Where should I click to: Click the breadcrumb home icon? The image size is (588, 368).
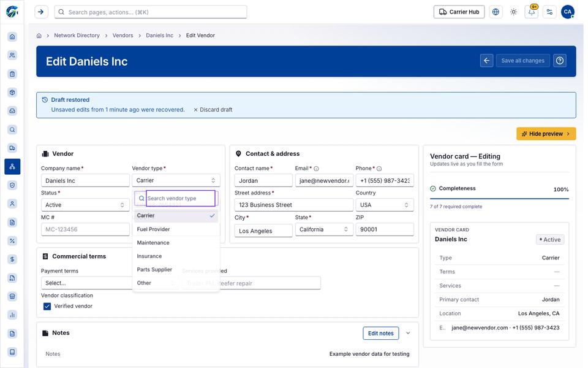39,36
